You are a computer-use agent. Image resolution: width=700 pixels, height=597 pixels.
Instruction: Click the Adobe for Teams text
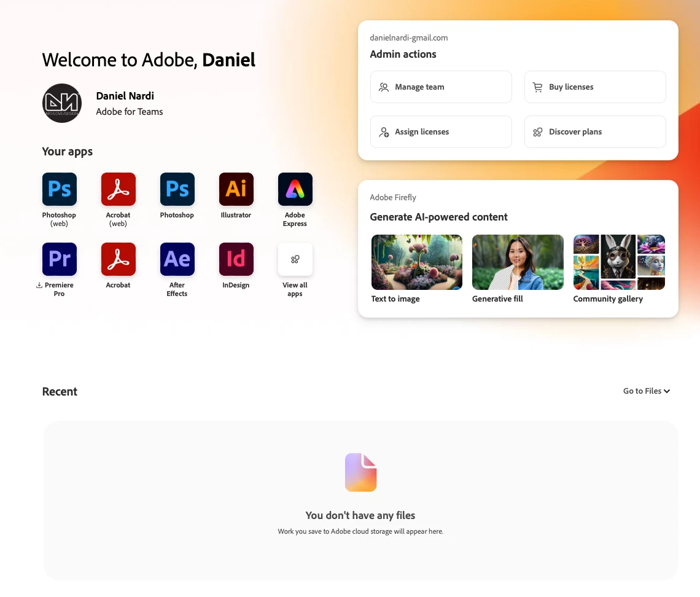click(130, 112)
